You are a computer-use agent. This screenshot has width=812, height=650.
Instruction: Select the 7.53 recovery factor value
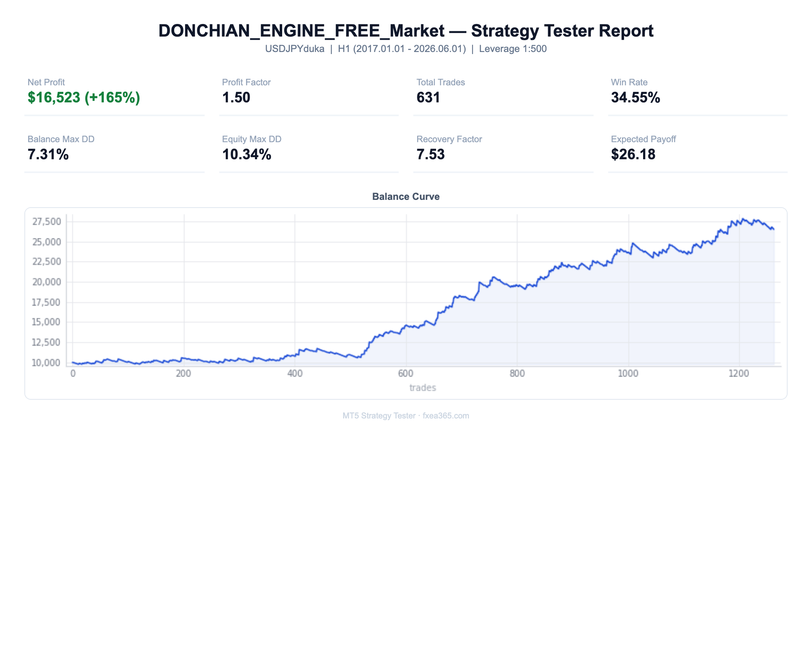[430, 154]
